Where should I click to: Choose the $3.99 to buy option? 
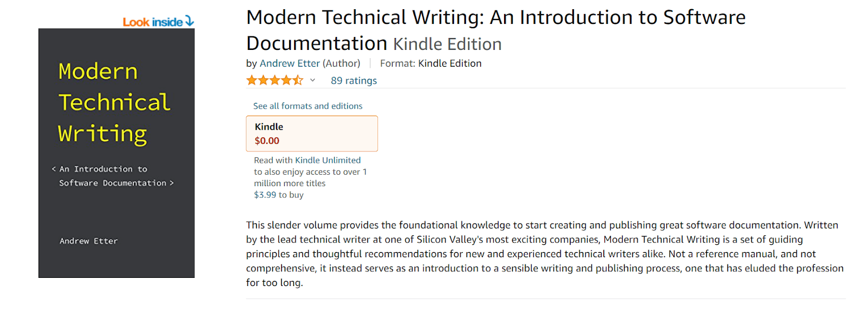pyautogui.click(x=278, y=195)
